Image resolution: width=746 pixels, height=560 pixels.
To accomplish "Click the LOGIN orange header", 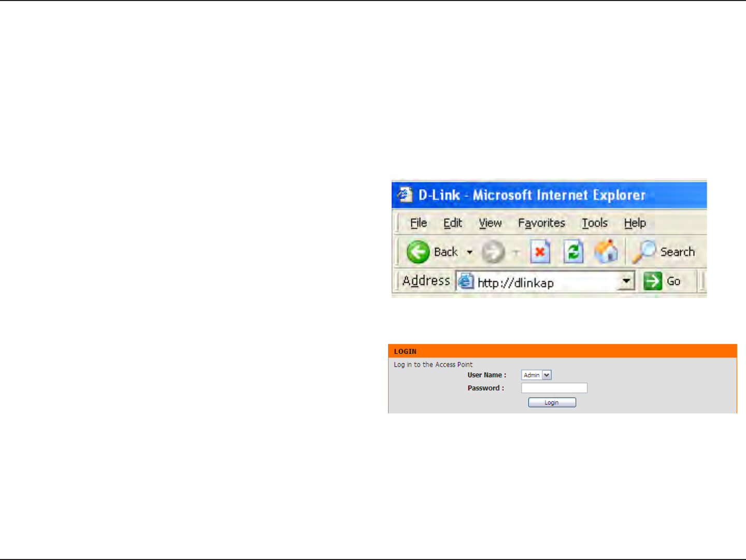I will (x=562, y=351).
